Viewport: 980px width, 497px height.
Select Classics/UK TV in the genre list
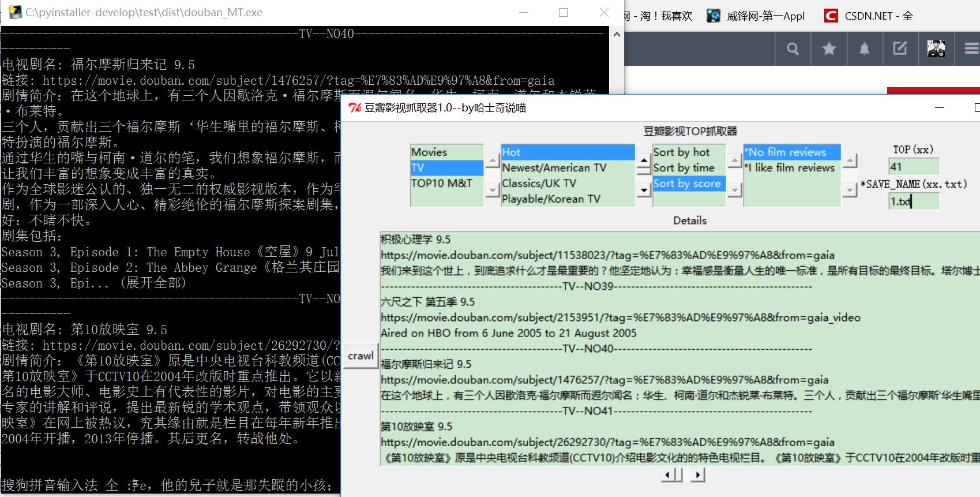tap(568, 183)
